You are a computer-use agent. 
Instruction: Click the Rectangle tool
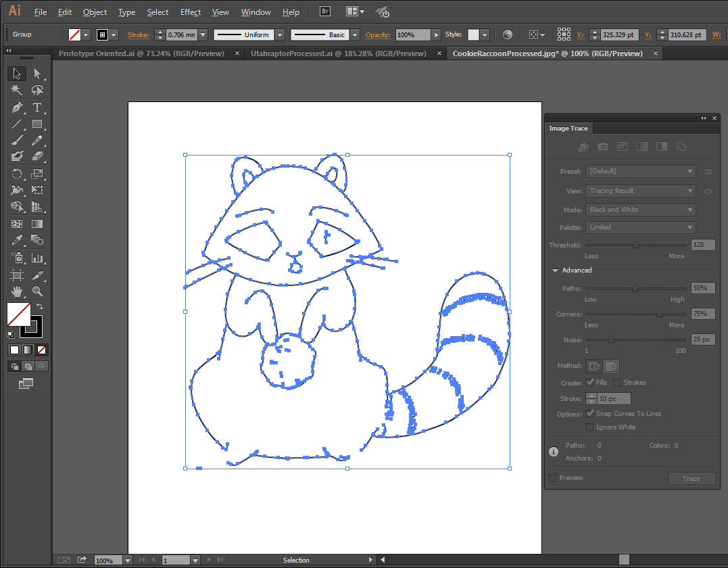coord(37,124)
